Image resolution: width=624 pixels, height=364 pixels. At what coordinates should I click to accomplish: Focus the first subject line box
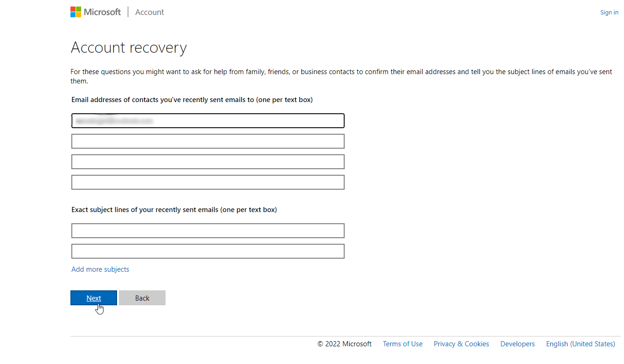click(208, 231)
